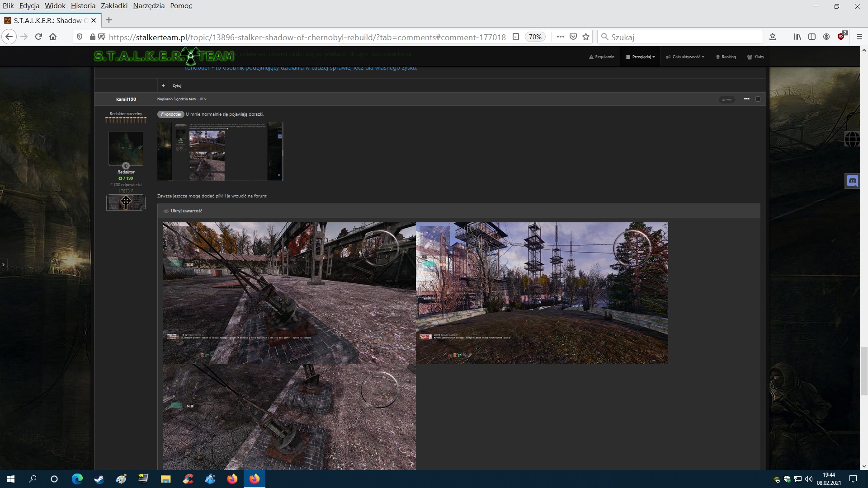Toggle Firefox reader view icon
868x488 pixels.
[x=516, y=37]
